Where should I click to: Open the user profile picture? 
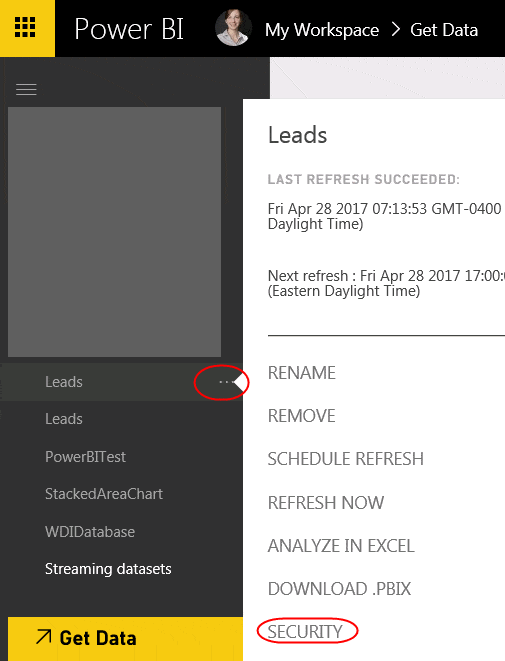[234, 27]
